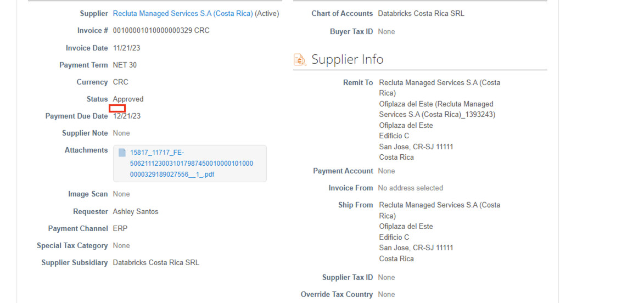The height and width of the screenshot is (303, 644).
Task: Click the NET 30 payment term value
Action: [x=125, y=65]
